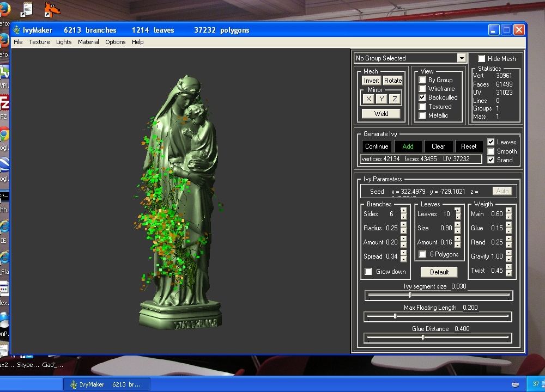This screenshot has width=545, height=392.
Task: Click the Clear ivy button
Action: click(438, 146)
